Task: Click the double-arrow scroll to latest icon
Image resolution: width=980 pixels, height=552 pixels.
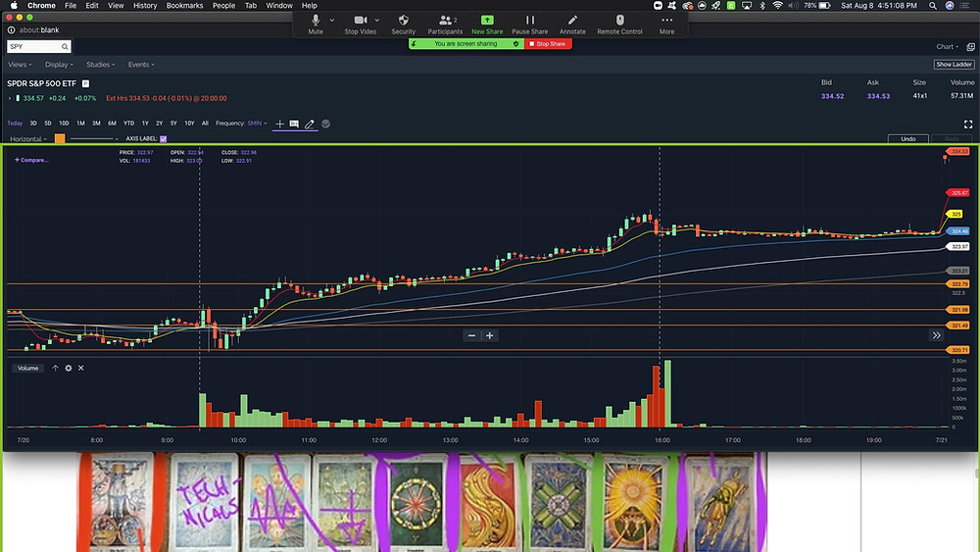Action: (936, 335)
